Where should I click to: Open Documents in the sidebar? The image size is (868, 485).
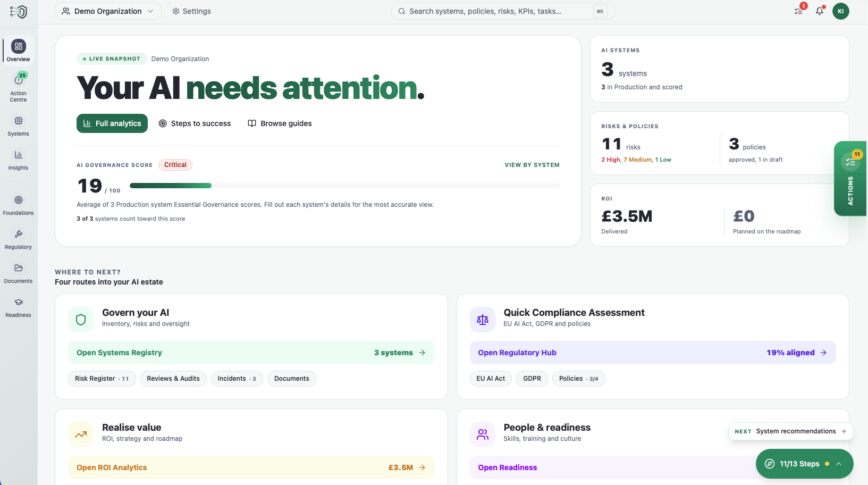pyautogui.click(x=19, y=273)
